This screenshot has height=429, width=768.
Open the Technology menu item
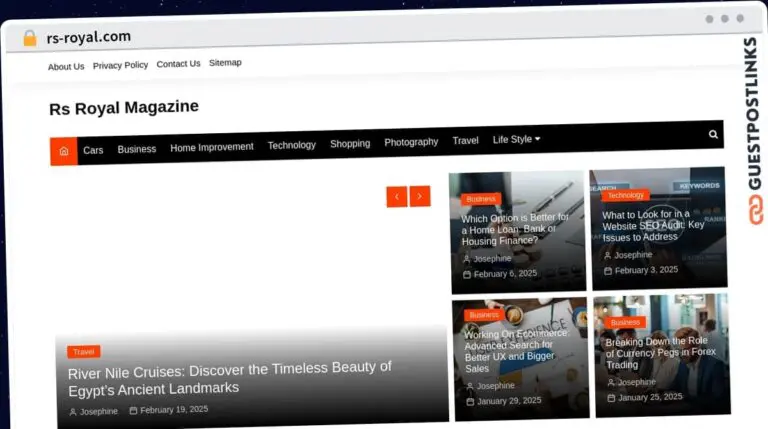coord(291,145)
